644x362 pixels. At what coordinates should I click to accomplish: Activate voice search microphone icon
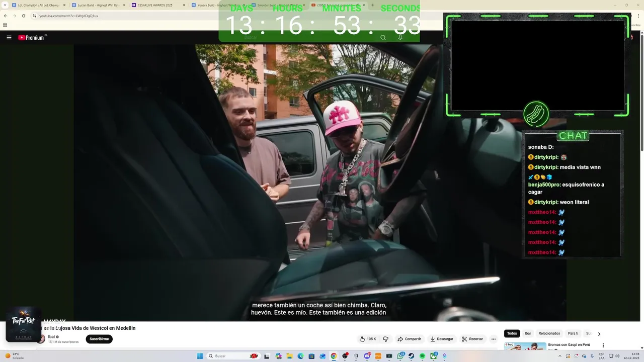point(400,37)
